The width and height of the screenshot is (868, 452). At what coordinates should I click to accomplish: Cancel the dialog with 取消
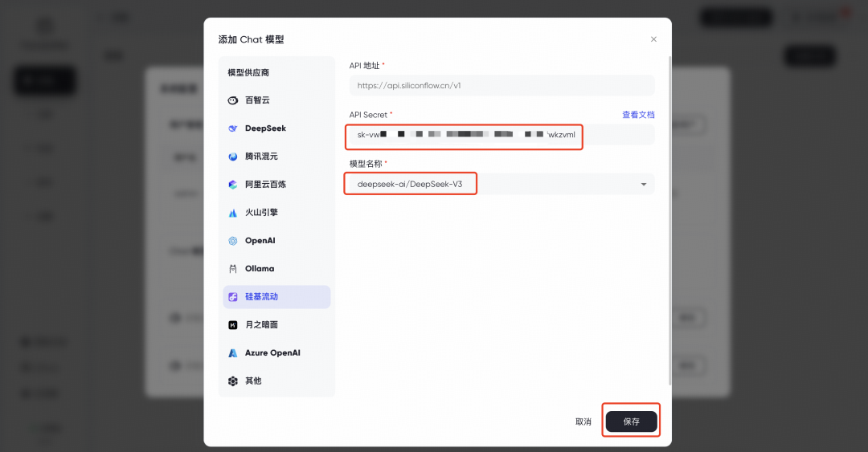click(583, 421)
